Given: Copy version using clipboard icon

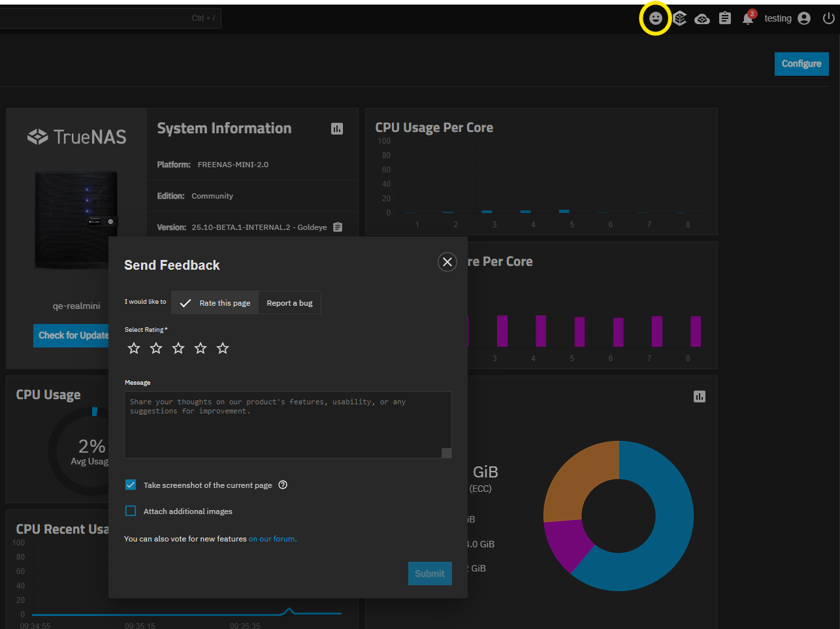Looking at the screenshot, I should [x=338, y=227].
